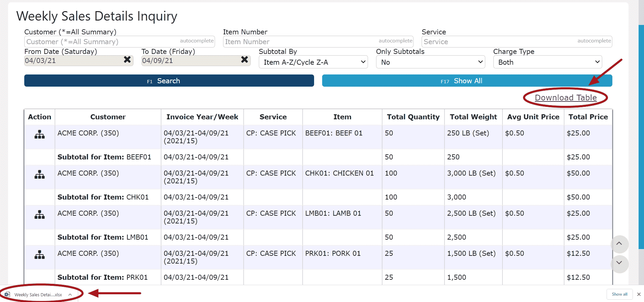This screenshot has height=302, width=644.
Task: Click the hierarchy icon in LMB01 row
Action: (39, 215)
